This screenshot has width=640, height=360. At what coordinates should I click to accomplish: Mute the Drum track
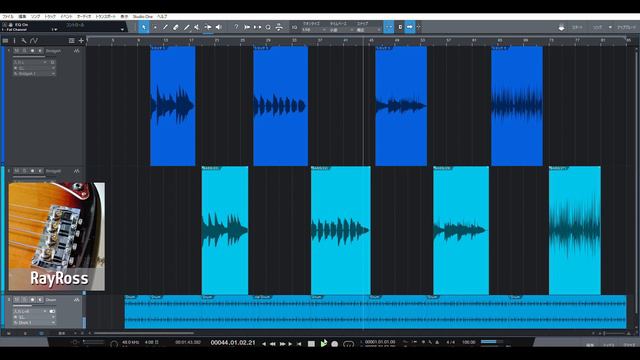tap(17, 300)
